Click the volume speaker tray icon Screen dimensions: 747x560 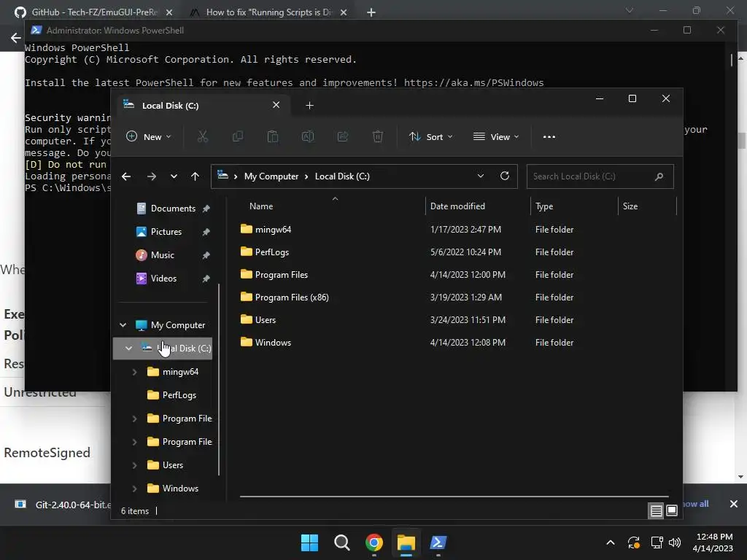[x=675, y=542]
